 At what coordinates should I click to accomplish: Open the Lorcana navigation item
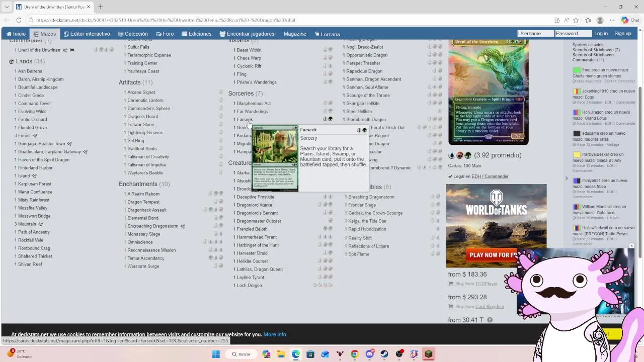coord(327,34)
